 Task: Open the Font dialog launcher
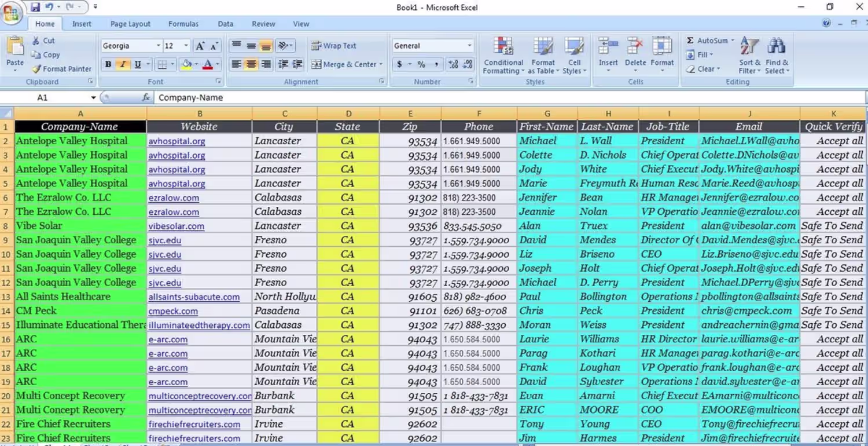point(218,82)
